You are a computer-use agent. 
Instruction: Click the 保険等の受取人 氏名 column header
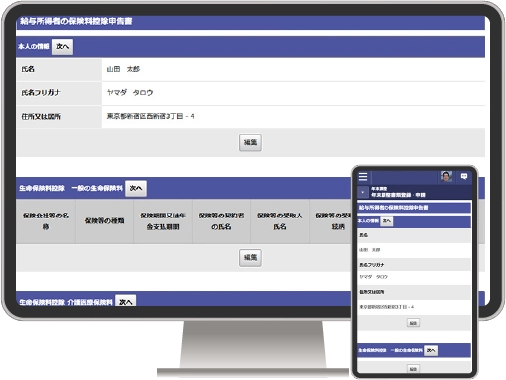280,221
